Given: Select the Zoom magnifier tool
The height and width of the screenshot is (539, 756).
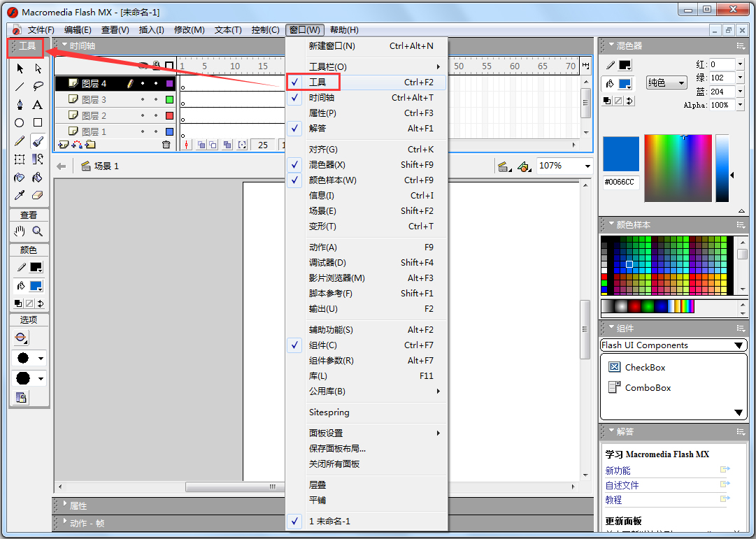Looking at the screenshot, I should click(x=38, y=231).
